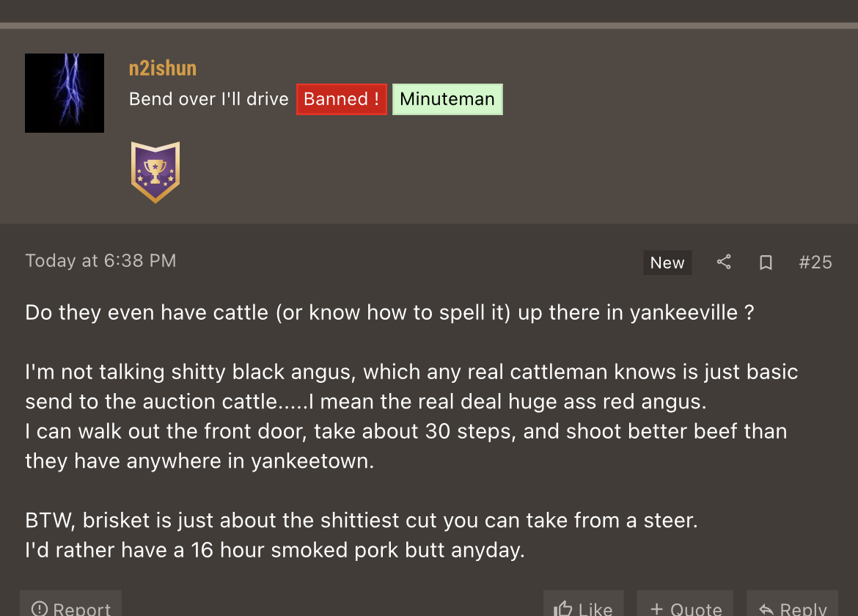858x616 pixels.
Task: Click the line beginning "BTW, brisket"
Action: (362, 521)
